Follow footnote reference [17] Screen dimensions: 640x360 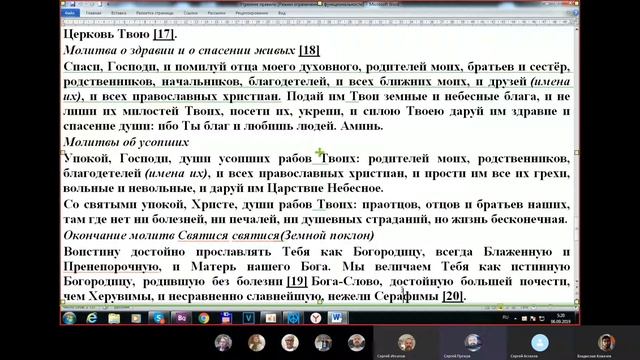click(x=164, y=34)
